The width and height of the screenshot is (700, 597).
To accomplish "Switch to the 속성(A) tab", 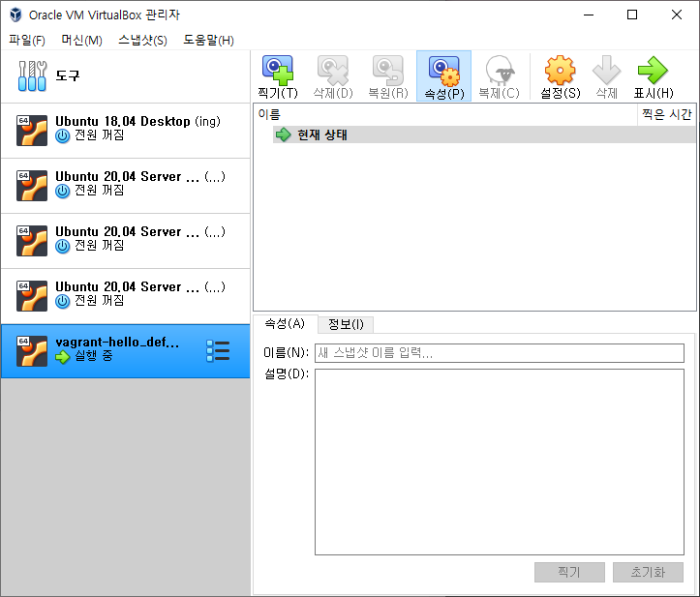I will [285, 323].
